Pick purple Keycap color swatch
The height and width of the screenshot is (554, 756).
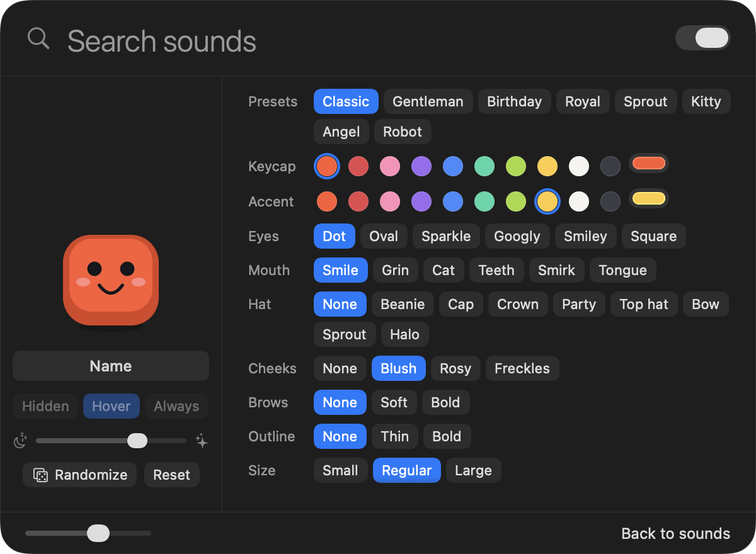(421, 166)
